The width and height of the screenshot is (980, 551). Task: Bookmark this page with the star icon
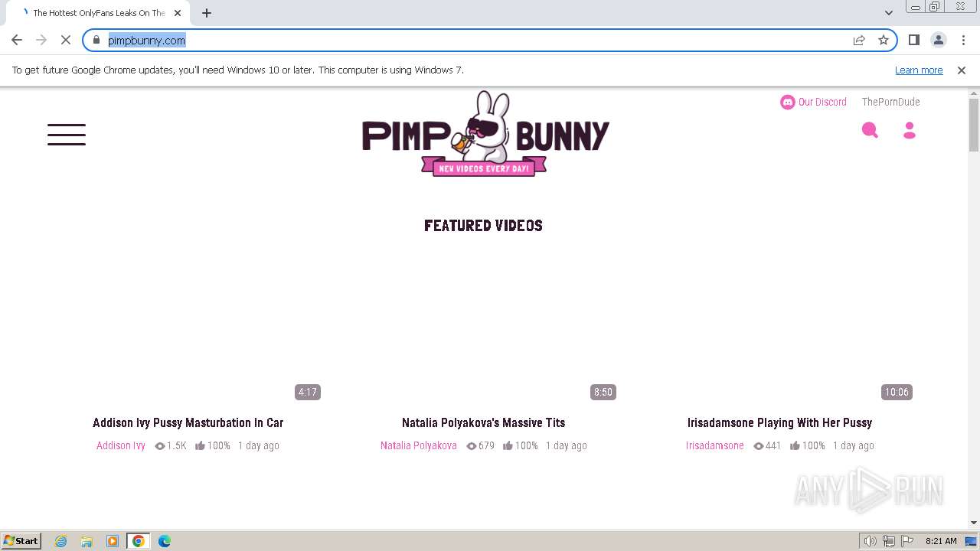click(884, 40)
